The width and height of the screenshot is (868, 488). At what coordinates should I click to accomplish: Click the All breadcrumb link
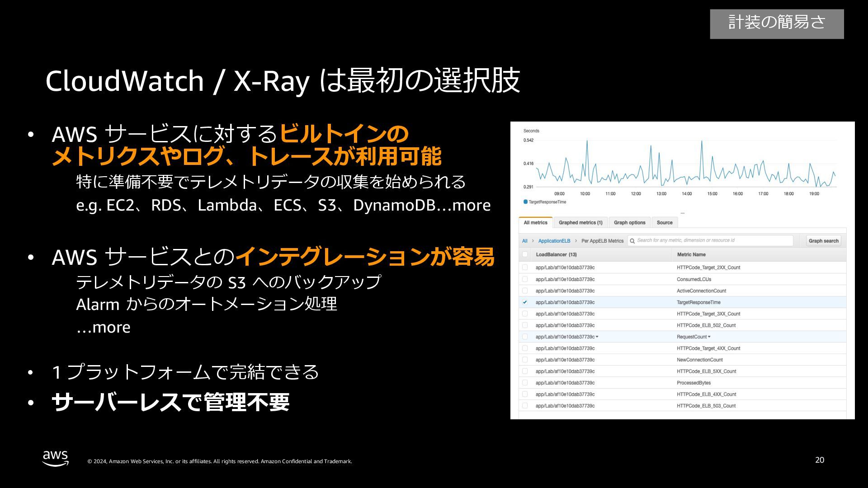[524, 241]
